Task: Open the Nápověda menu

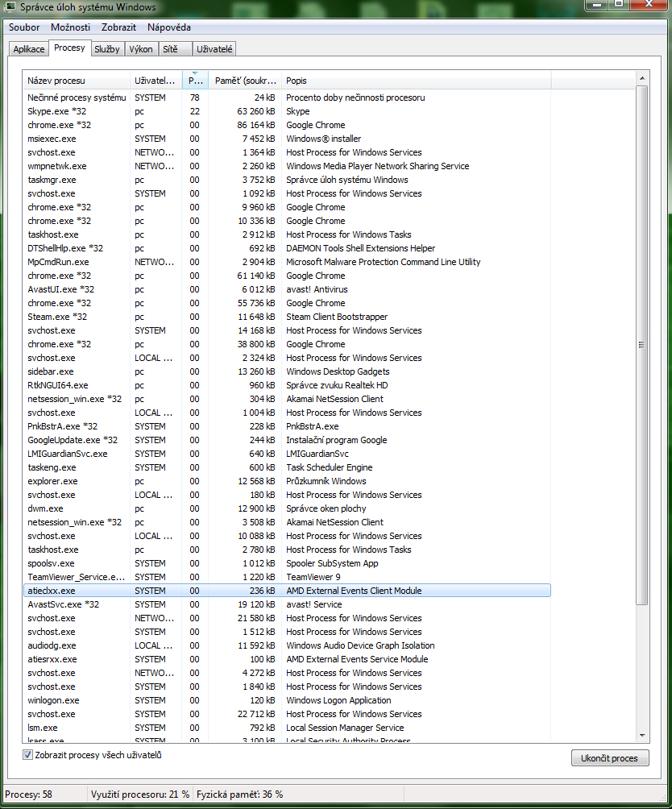Action: coord(169,27)
